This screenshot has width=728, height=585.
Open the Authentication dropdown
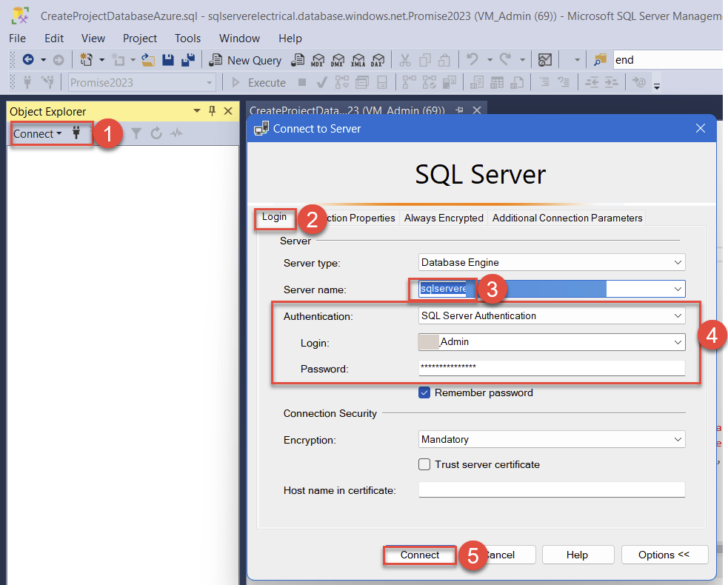pyautogui.click(x=678, y=315)
